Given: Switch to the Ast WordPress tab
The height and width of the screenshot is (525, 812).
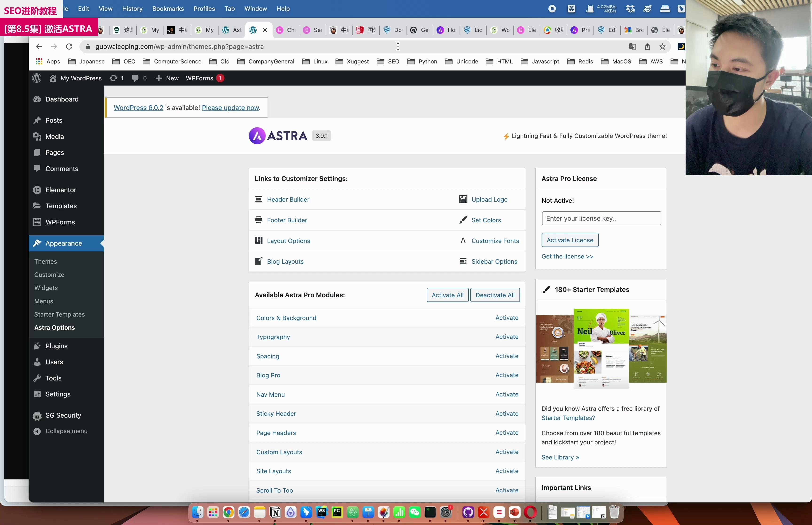Looking at the screenshot, I should pyautogui.click(x=232, y=30).
